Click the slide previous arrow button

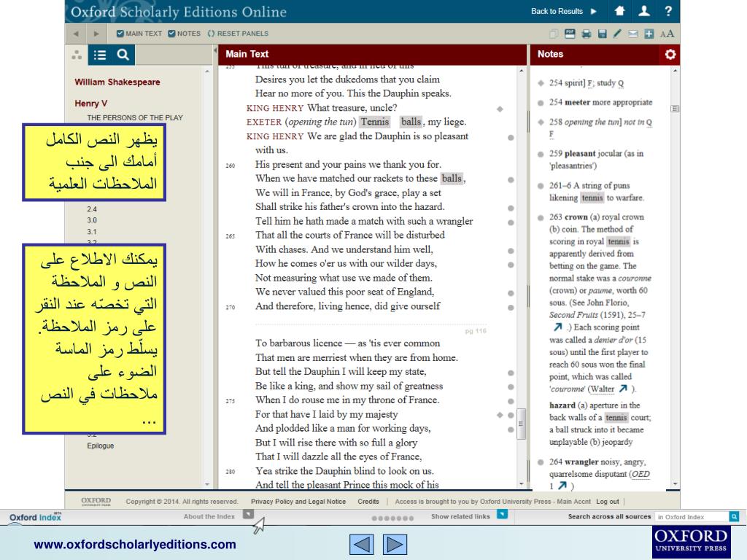(362, 544)
